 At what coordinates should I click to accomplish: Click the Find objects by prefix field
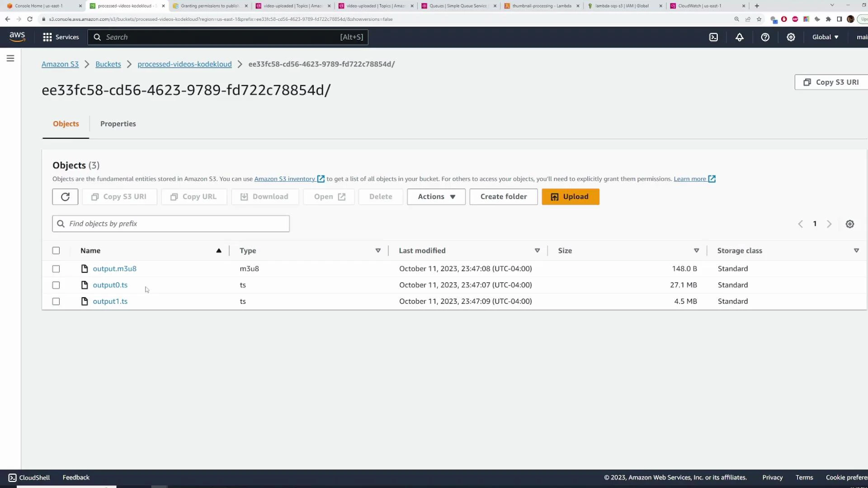170,223
